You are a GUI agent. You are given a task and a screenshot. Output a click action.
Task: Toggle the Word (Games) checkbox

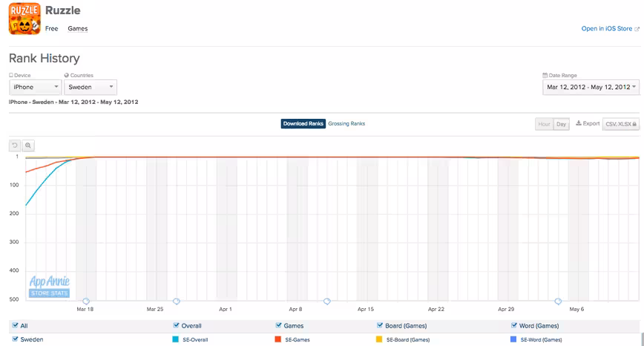[x=514, y=325]
